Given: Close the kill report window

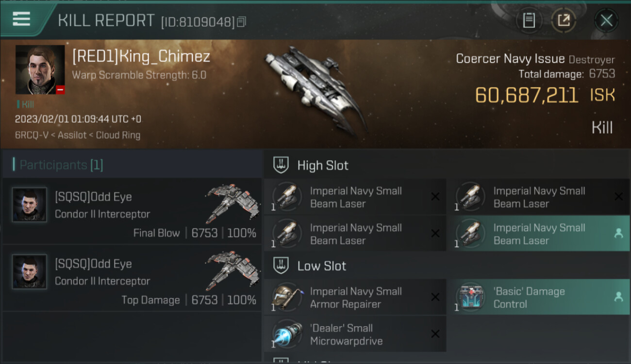Looking at the screenshot, I should click(x=606, y=20).
